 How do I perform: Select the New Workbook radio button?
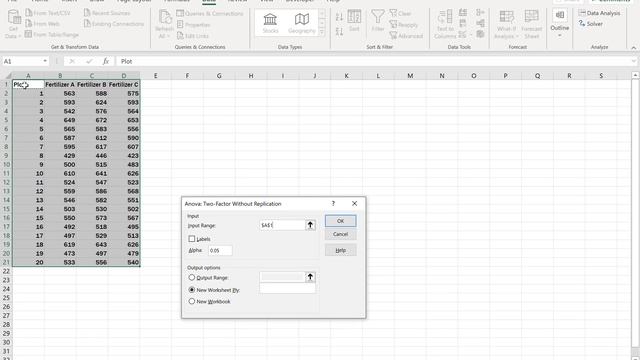pos(191,302)
